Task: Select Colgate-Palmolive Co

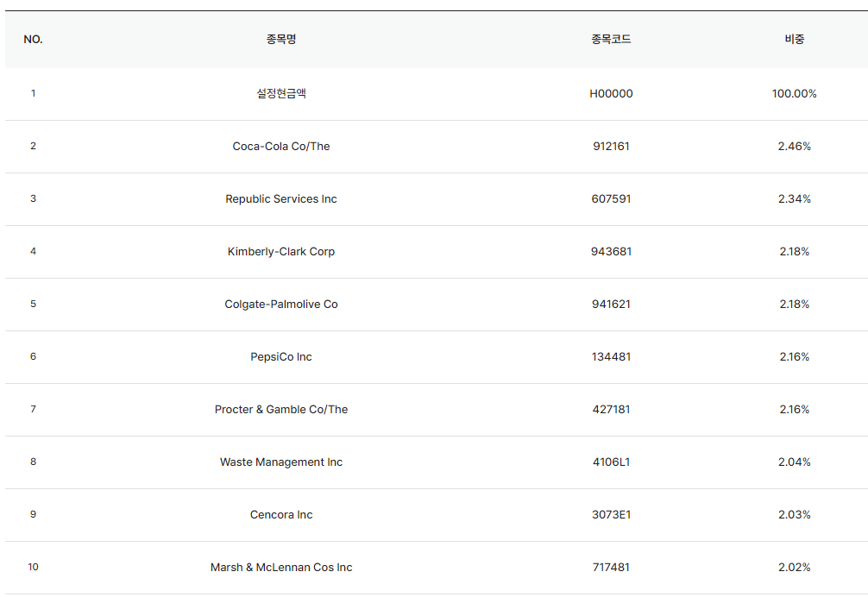Action: pos(281,304)
